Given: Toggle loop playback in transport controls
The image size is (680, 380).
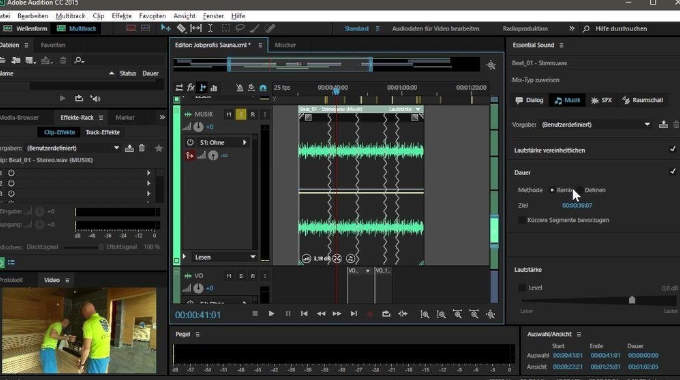Looking at the screenshot, I should coord(386,314).
